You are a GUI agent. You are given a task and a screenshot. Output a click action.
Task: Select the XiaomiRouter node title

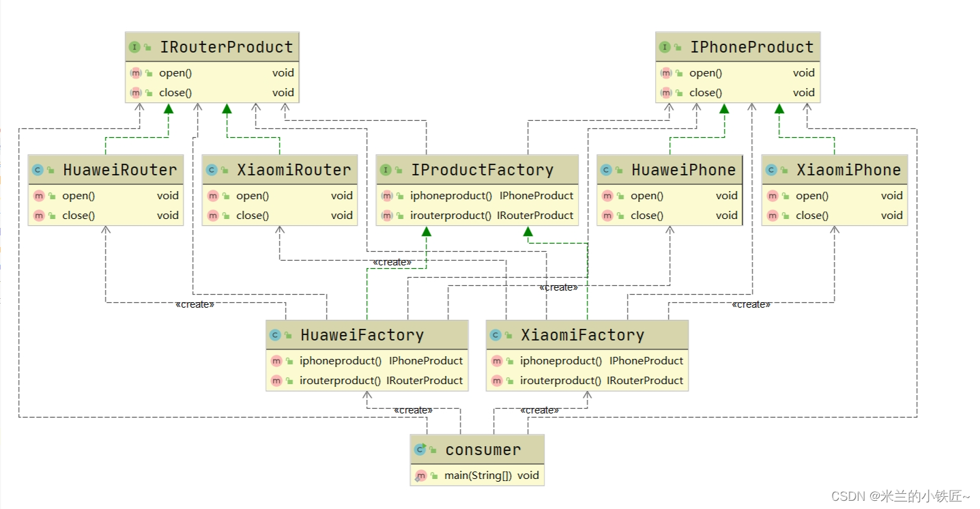(x=293, y=170)
